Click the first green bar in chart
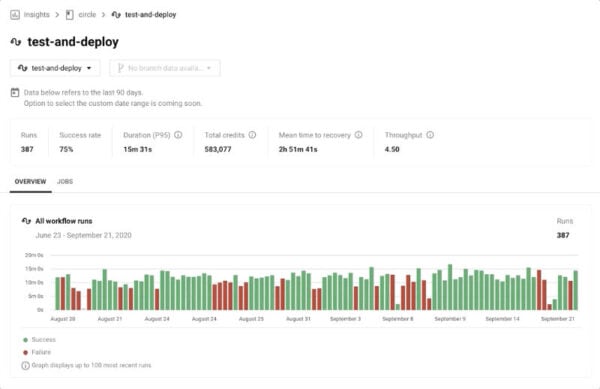The image size is (600, 389). tap(58, 294)
